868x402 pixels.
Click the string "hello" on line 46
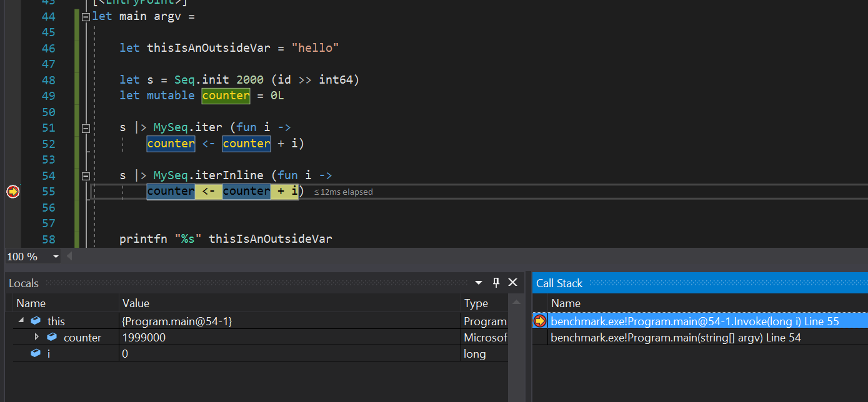tap(314, 48)
